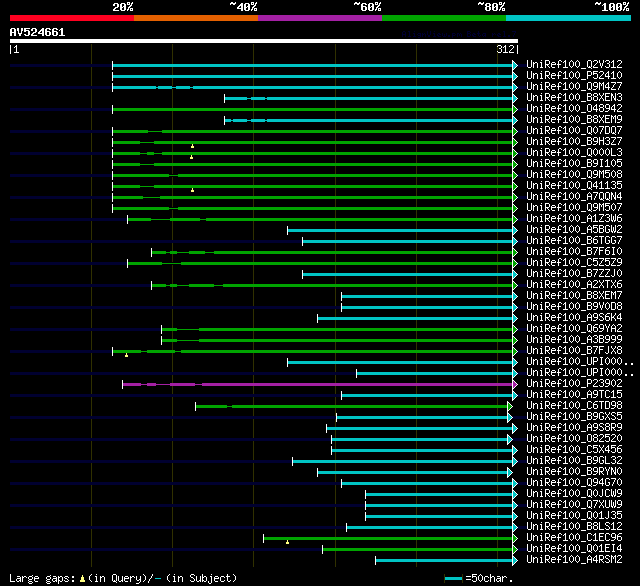Select the UniRef100_Q94G70 label
640x586 pixels.
(574, 483)
